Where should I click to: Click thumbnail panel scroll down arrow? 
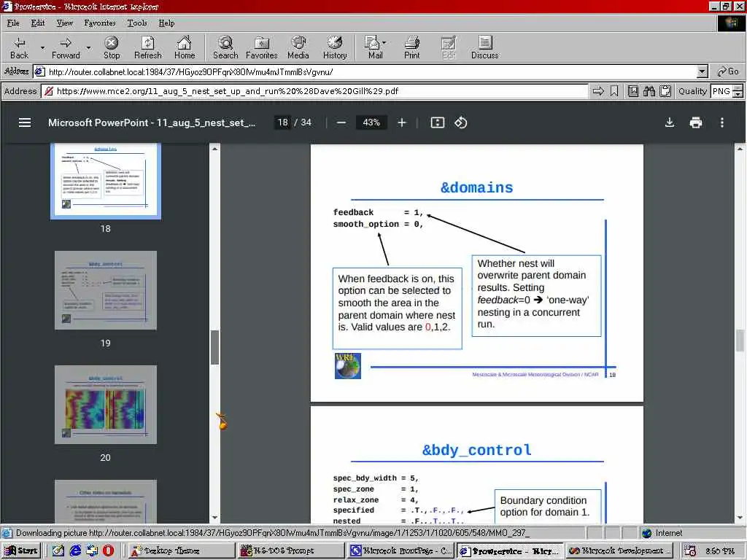pos(214,518)
